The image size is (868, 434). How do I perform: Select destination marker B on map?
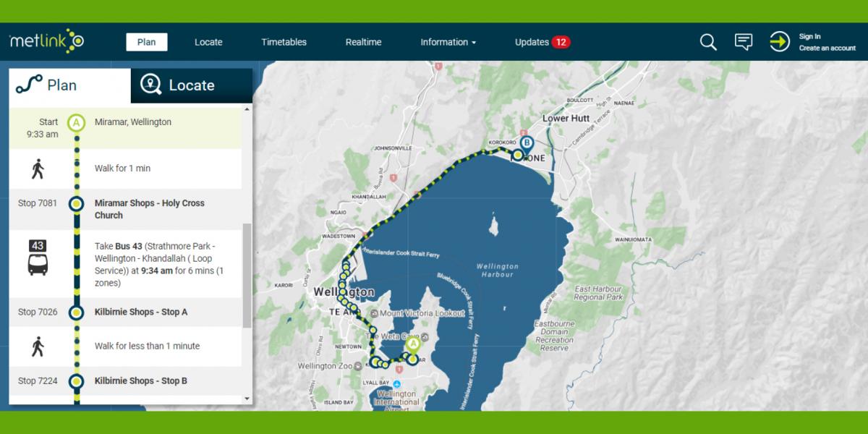(527, 142)
